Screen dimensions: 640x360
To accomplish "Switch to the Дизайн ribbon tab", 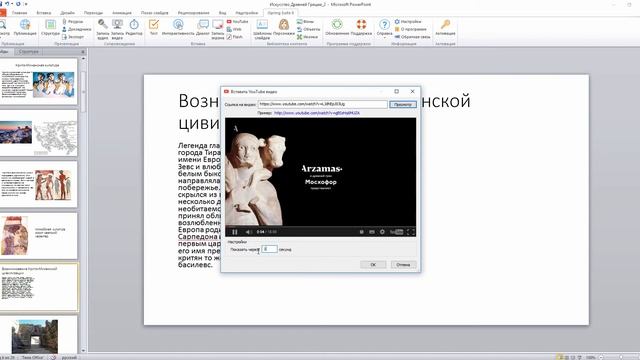I will (x=67, y=13).
